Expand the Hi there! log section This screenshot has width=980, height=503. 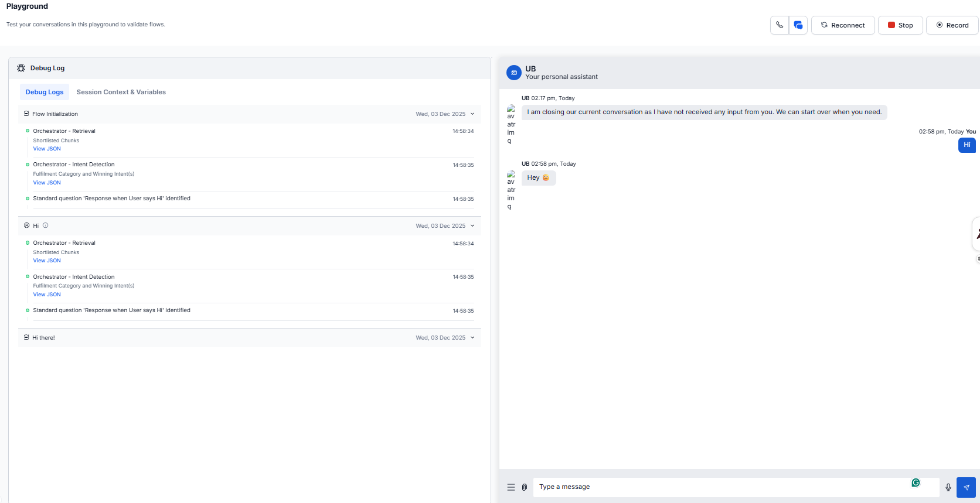click(x=472, y=338)
